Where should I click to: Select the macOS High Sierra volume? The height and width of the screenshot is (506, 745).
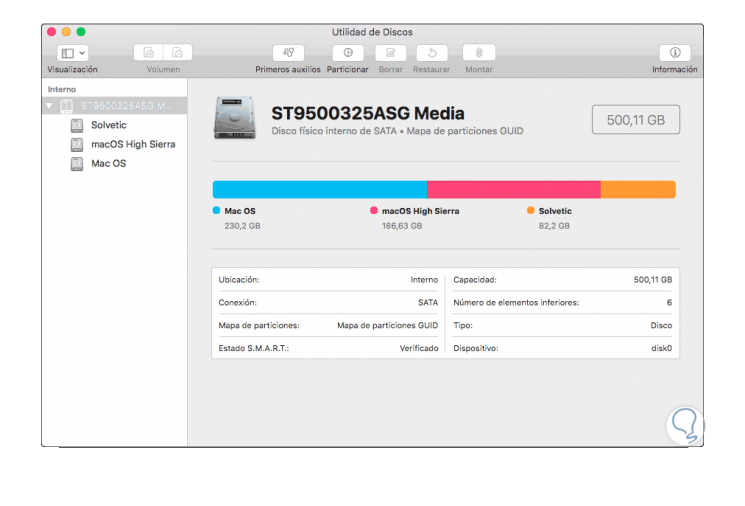point(115,144)
